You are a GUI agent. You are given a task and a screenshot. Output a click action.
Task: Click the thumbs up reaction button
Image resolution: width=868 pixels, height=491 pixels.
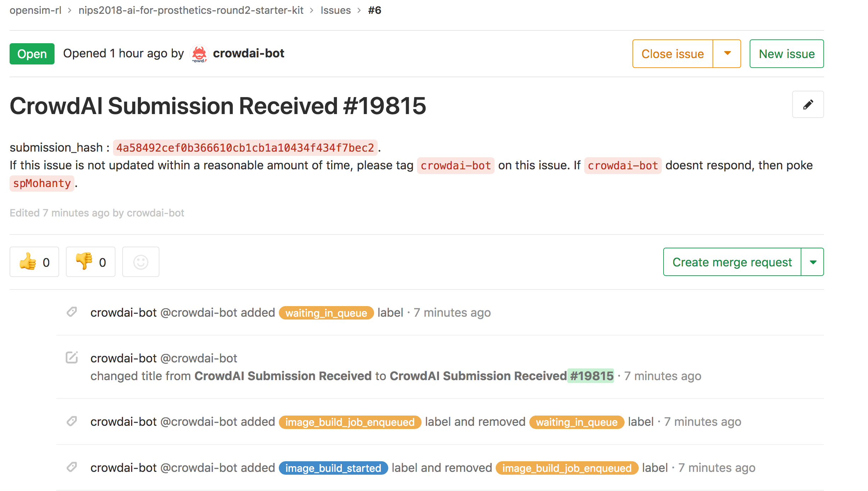point(34,262)
